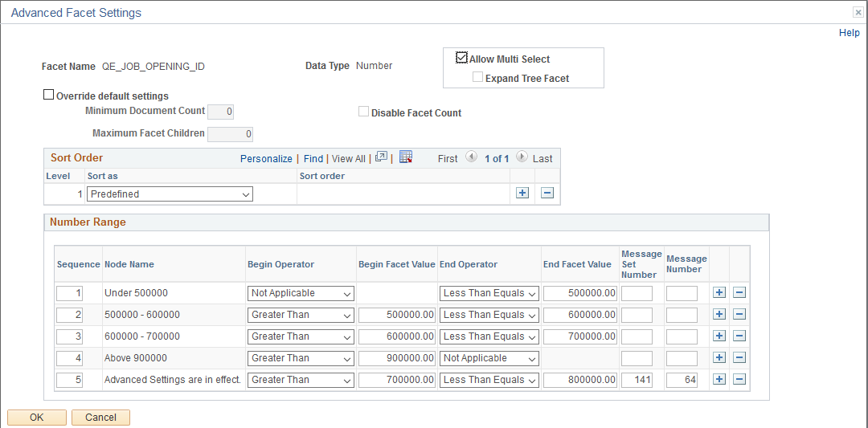Click the Node Name column header
This screenshot has width=868, height=428.
tap(129, 264)
